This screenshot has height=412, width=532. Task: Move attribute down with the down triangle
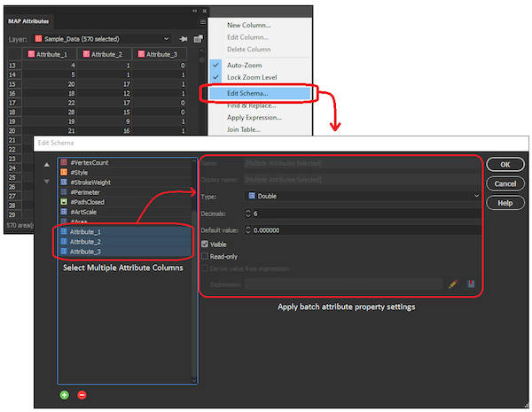[47, 182]
